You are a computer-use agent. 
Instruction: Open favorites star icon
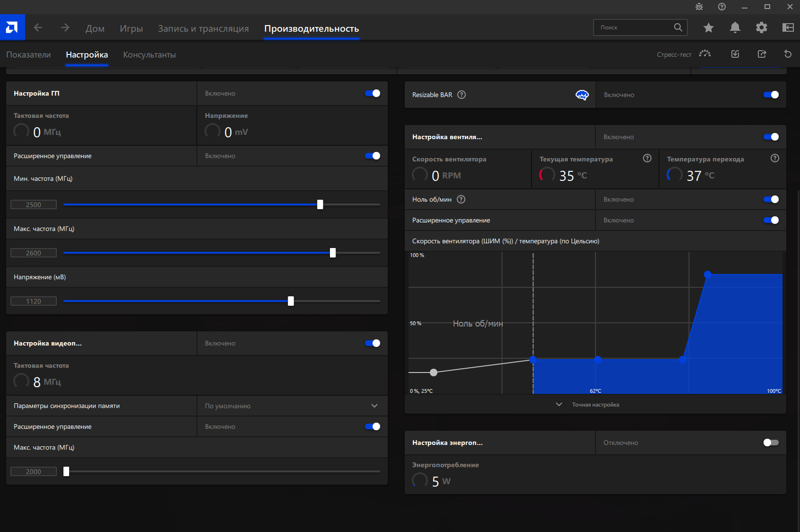[708, 27]
